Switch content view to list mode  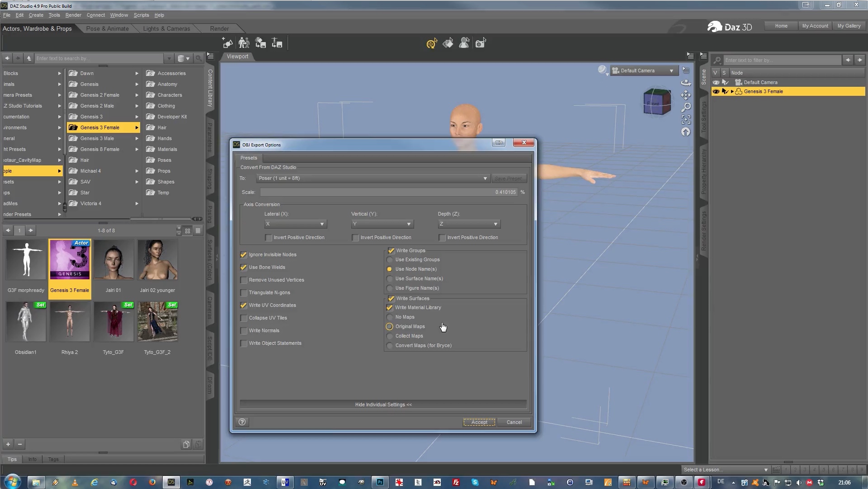click(198, 231)
